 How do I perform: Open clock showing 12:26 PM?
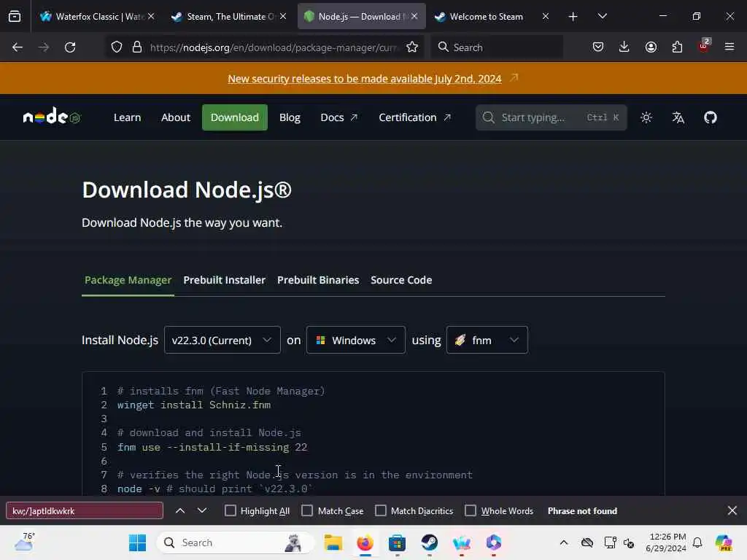point(666,542)
